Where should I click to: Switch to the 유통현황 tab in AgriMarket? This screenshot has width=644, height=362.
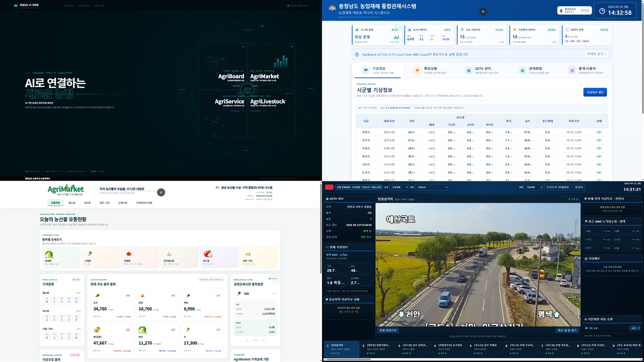pos(55,203)
